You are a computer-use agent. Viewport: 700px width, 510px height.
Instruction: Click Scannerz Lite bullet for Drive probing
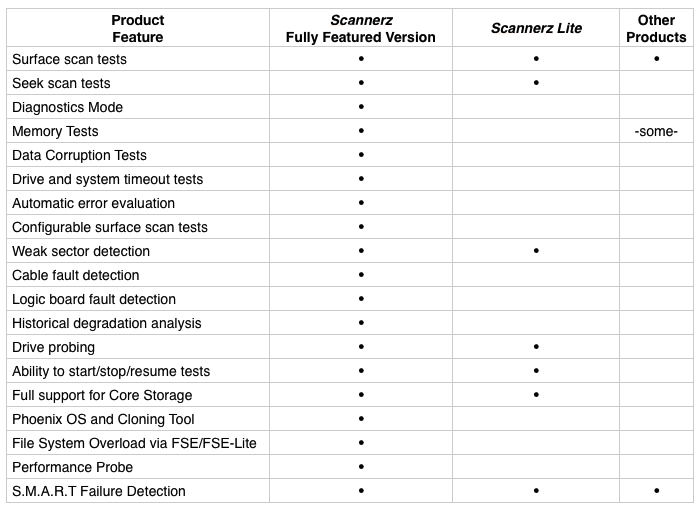(536, 347)
